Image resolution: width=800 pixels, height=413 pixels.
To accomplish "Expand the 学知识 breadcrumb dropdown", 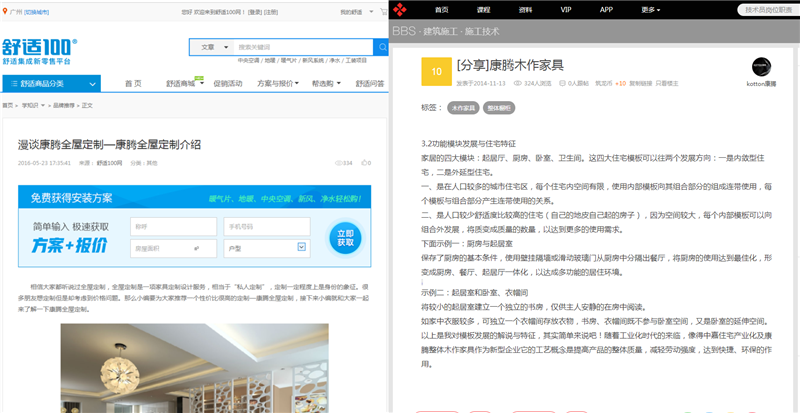I will point(33,106).
